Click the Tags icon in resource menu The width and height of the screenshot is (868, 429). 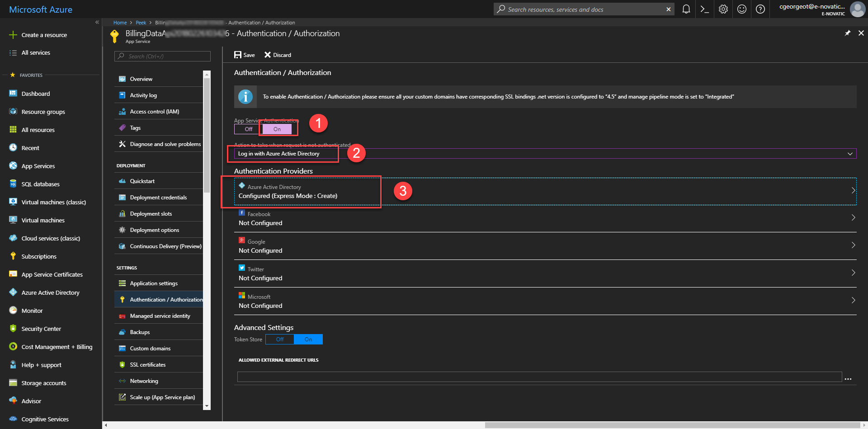122,127
